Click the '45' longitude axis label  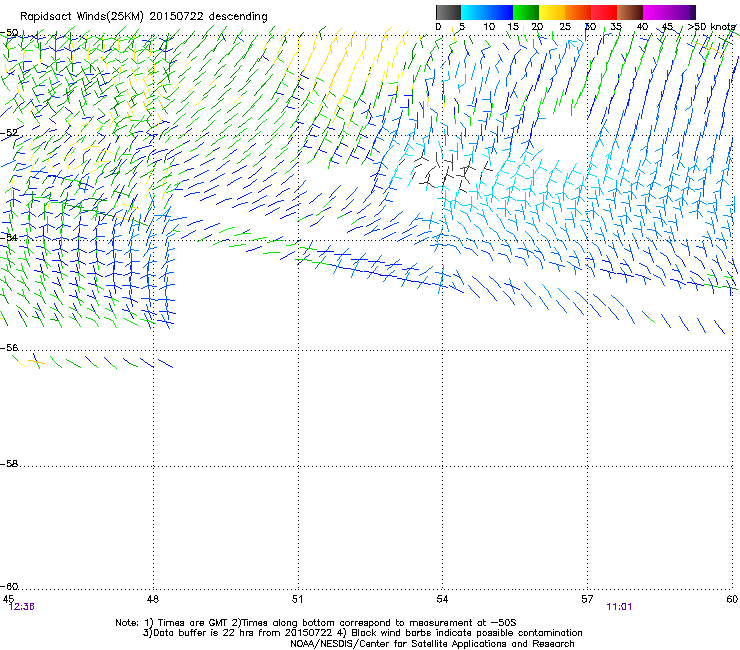click(8, 599)
